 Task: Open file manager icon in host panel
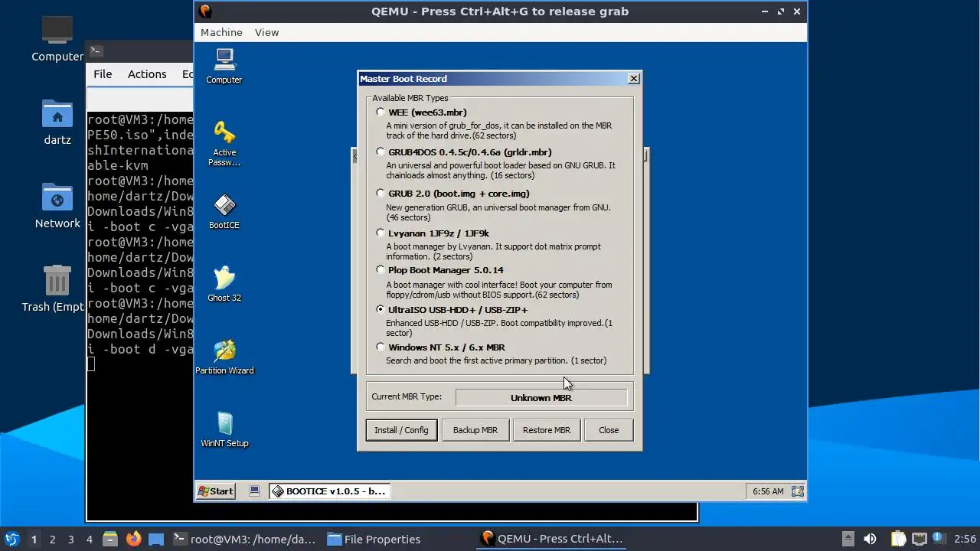[110, 540]
